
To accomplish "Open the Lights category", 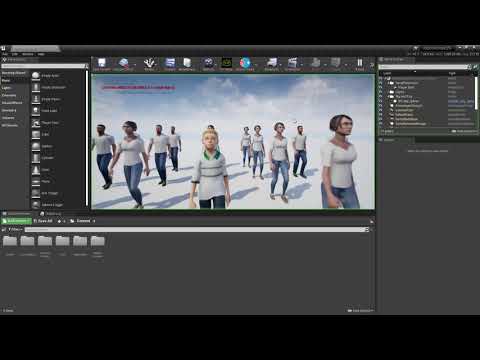I will tap(15, 88).
